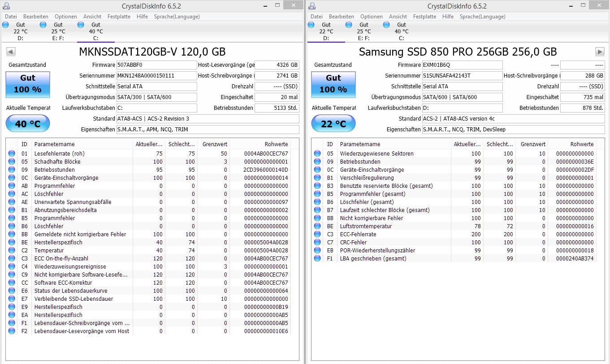Click the Firmware field 507ABBF0
This screenshot has width=610, height=364.
[156, 65]
